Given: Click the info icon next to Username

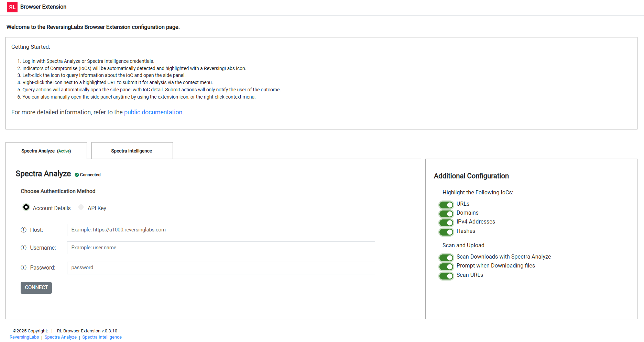Looking at the screenshot, I should coord(23,248).
